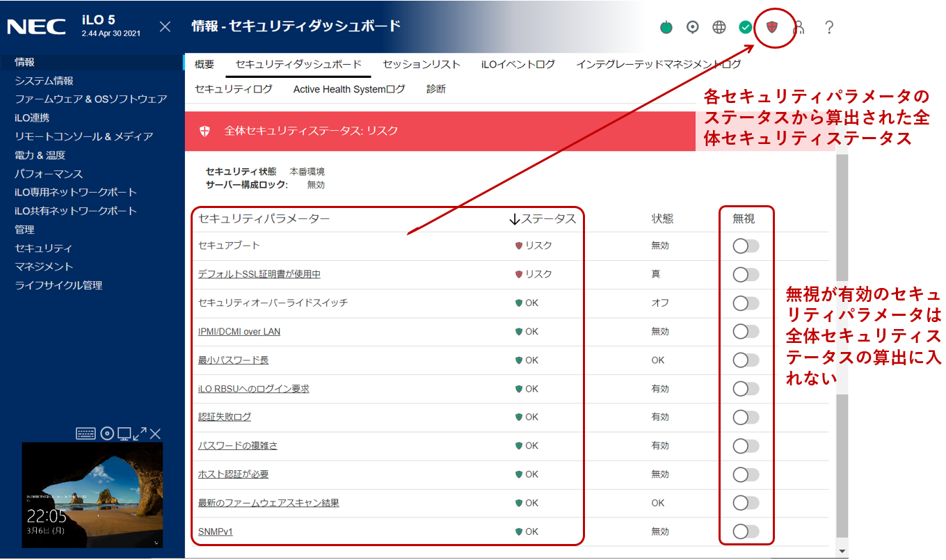Toggle ignore for iLO RBSUへのログイン要求
946x560 pixels.
click(746, 388)
